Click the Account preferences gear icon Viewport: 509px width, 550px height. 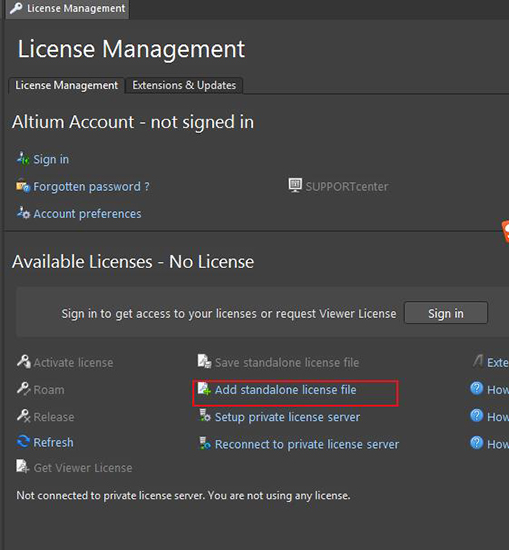24,213
